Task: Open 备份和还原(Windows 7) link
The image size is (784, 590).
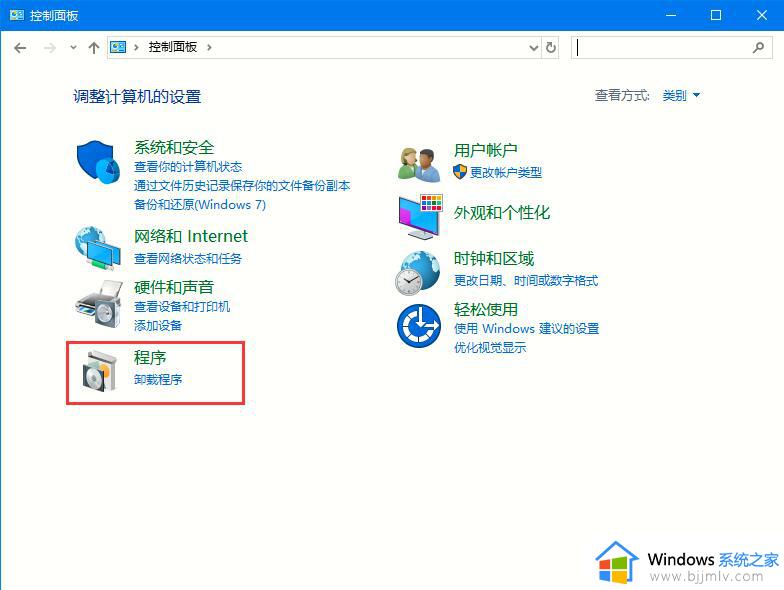Action: click(x=200, y=204)
